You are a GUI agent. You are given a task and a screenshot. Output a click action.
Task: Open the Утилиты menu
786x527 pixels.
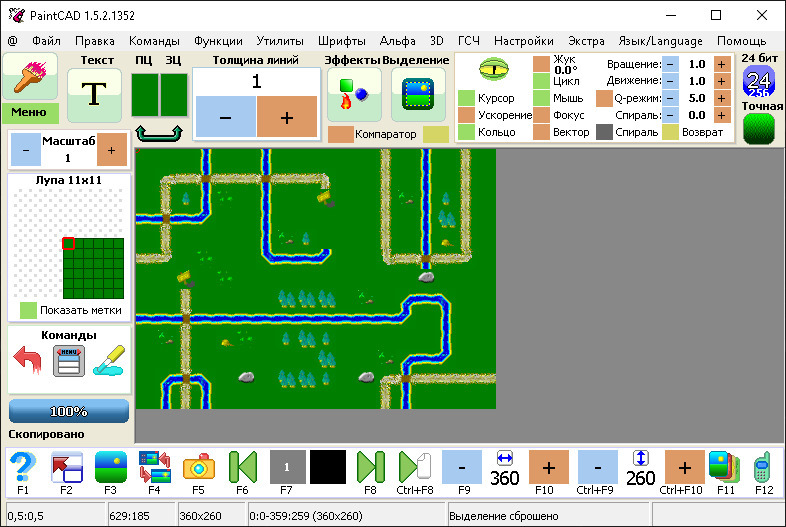pos(280,41)
